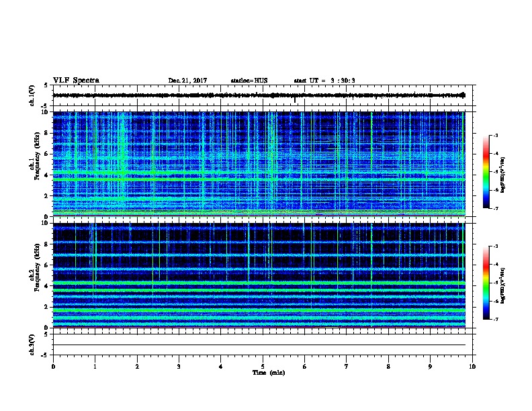Click the "VLF Spectra" title text
The image size is (532, 411).
pyautogui.click(x=76, y=81)
